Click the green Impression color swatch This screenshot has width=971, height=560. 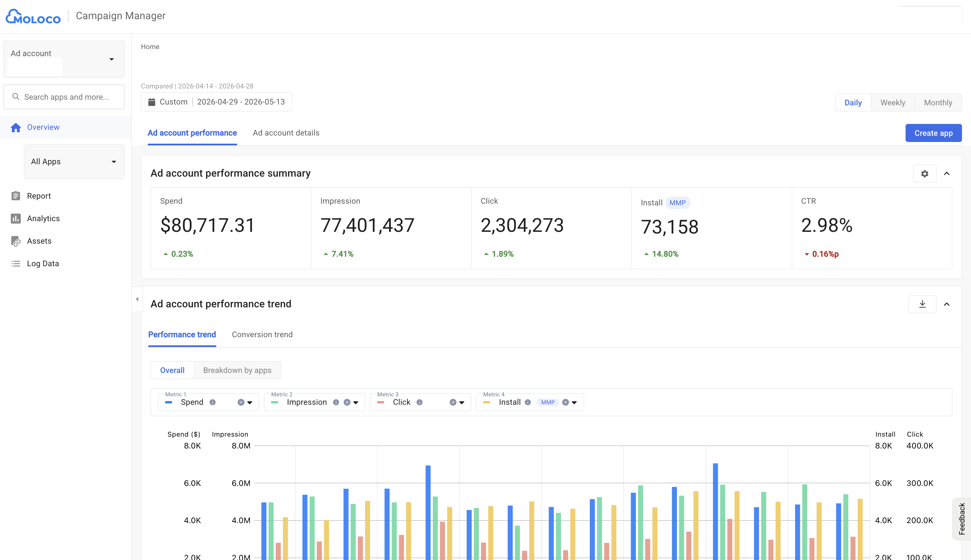pos(274,402)
